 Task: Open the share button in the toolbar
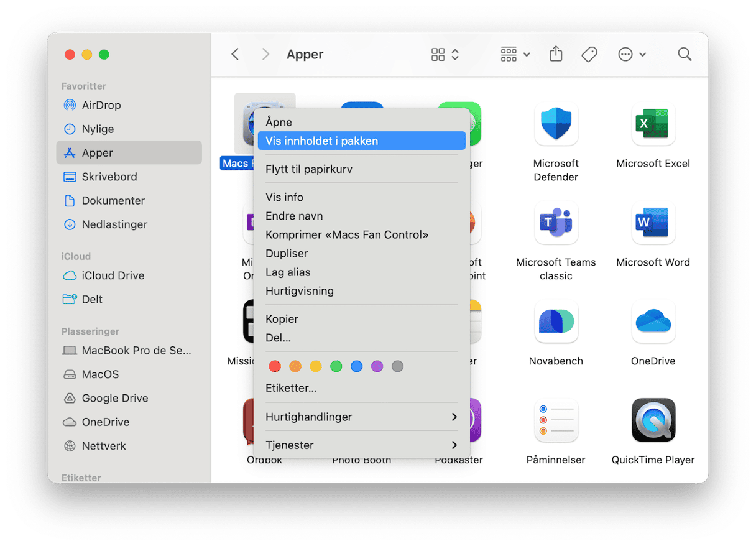point(556,54)
